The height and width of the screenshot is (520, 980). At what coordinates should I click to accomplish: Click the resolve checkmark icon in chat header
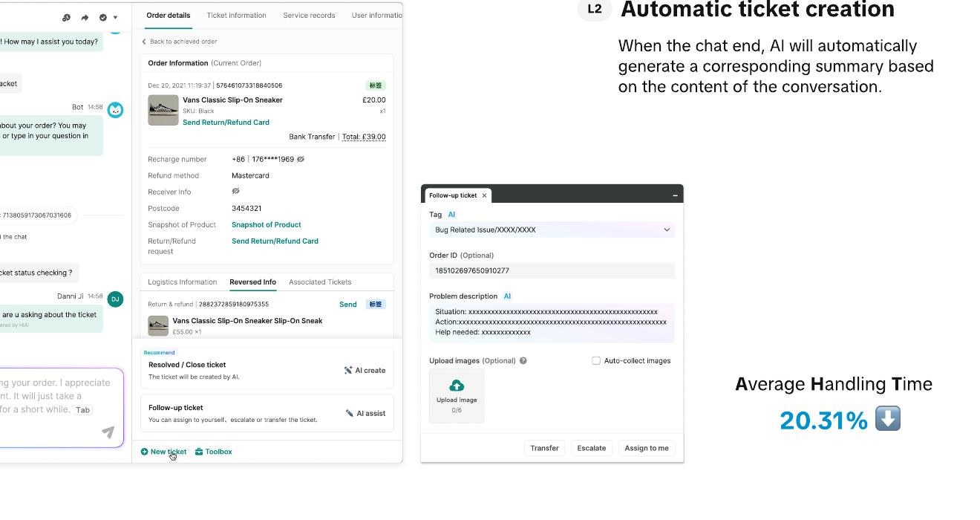click(103, 18)
